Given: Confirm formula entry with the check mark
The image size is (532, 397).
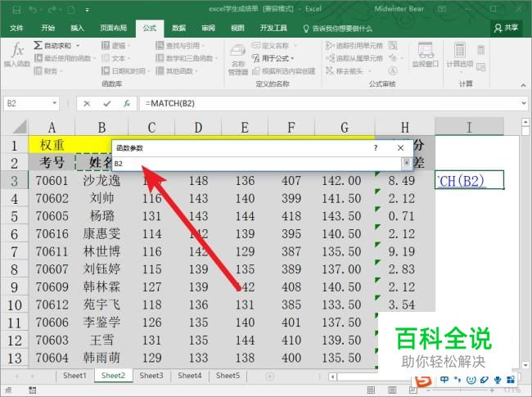Looking at the screenshot, I should [x=107, y=103].
